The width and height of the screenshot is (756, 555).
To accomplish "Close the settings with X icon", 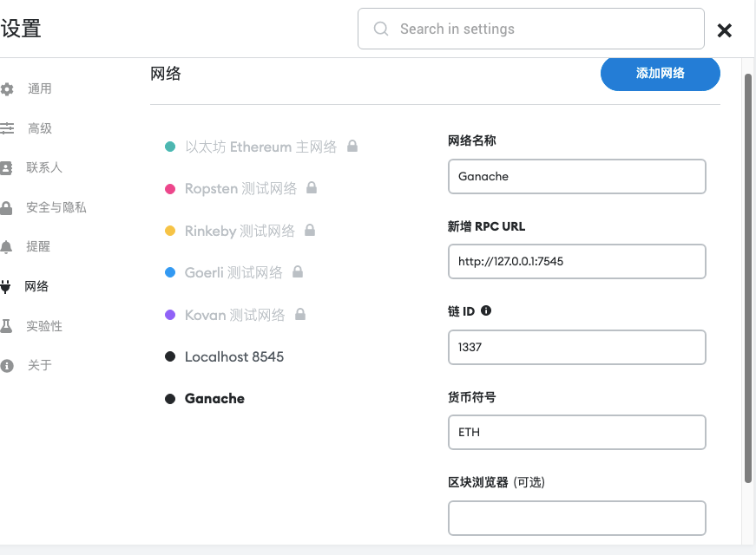I will click(724, 30).
